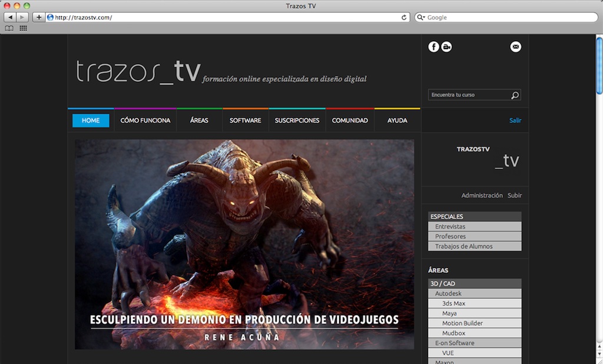Screen dimensions: 603x364
Task: Expand the ESPECIALES section header
Action: coord(475,217)
